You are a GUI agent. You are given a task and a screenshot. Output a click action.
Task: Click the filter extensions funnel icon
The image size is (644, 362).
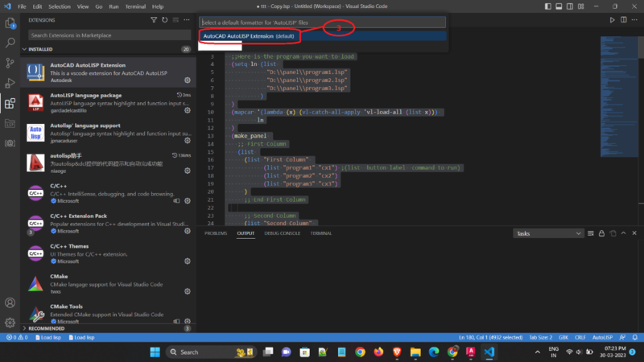[x=154, y=19]
